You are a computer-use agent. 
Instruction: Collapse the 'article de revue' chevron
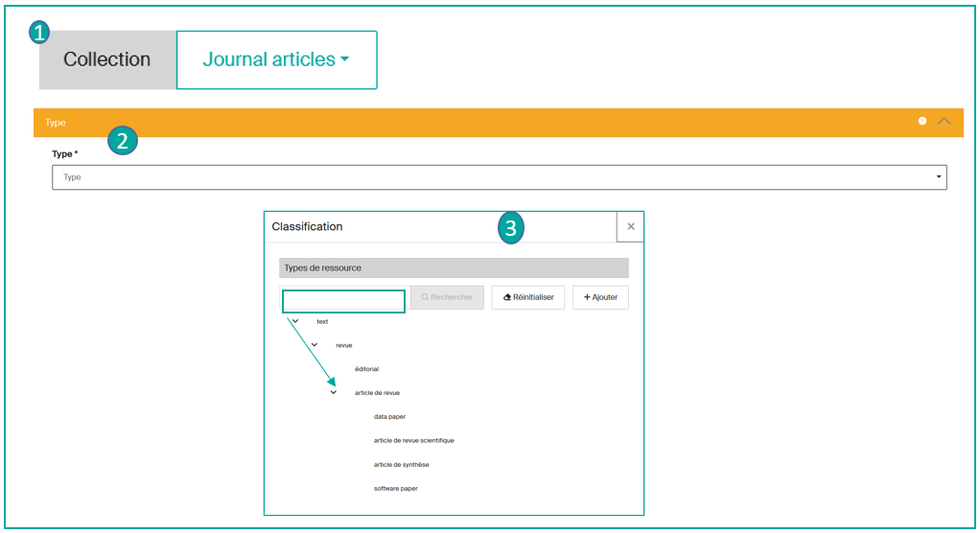click(334, 392)
